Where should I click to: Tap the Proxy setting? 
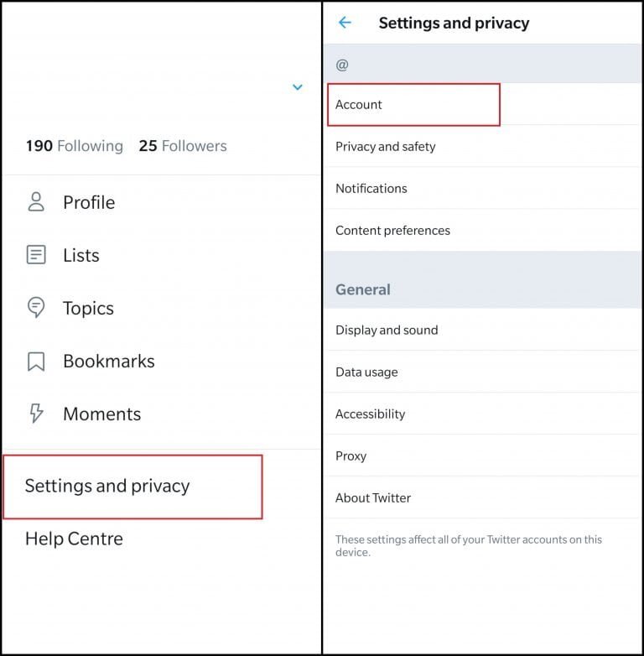351,456
